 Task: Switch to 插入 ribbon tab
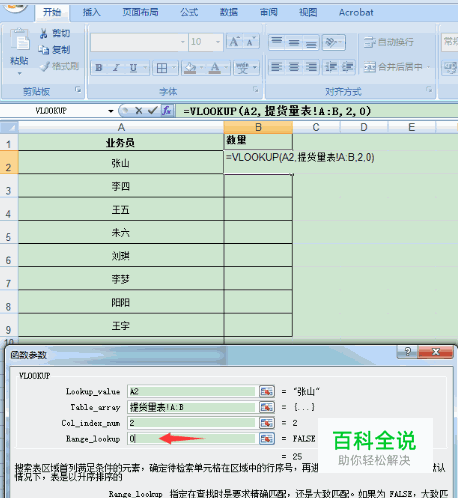(x=92, y=12)
